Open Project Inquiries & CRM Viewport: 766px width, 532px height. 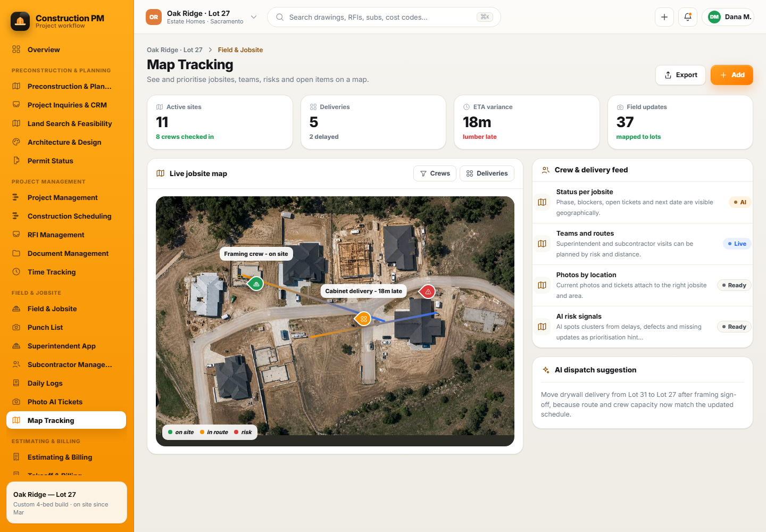click(x=66, y=105)
